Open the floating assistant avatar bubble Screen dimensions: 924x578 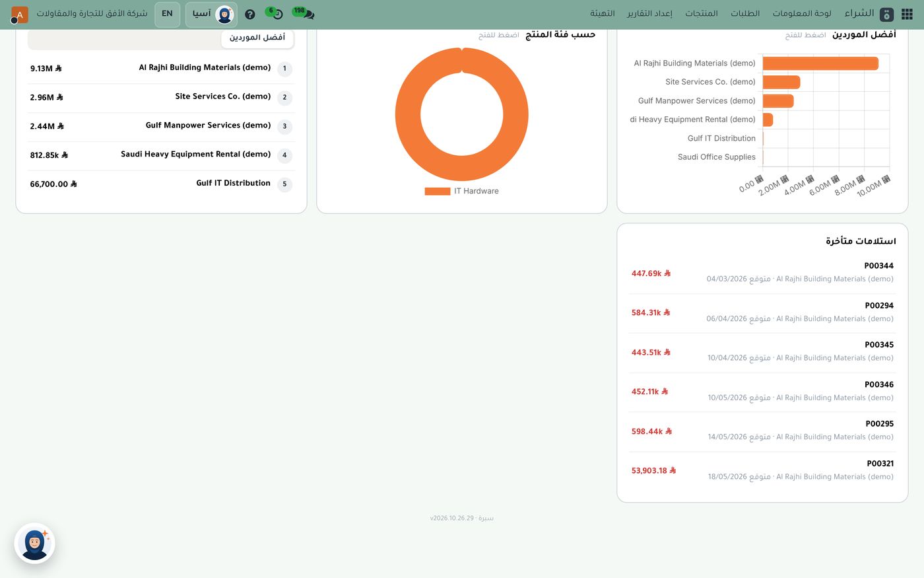pos(34,544)
